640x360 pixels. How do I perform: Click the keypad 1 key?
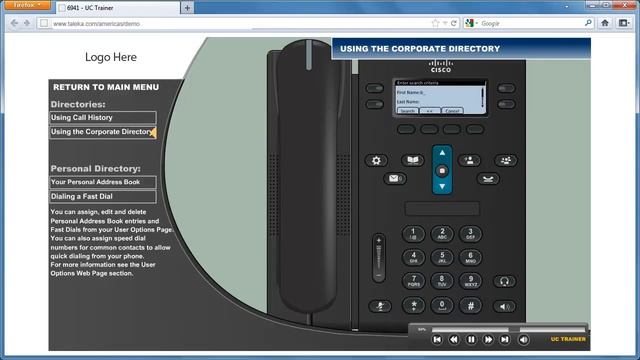tap(413, 234)
